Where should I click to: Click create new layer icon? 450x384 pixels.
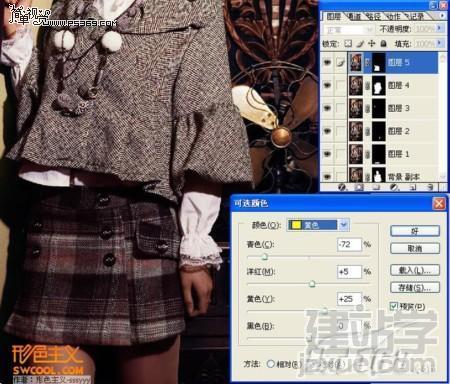(413, 187)
